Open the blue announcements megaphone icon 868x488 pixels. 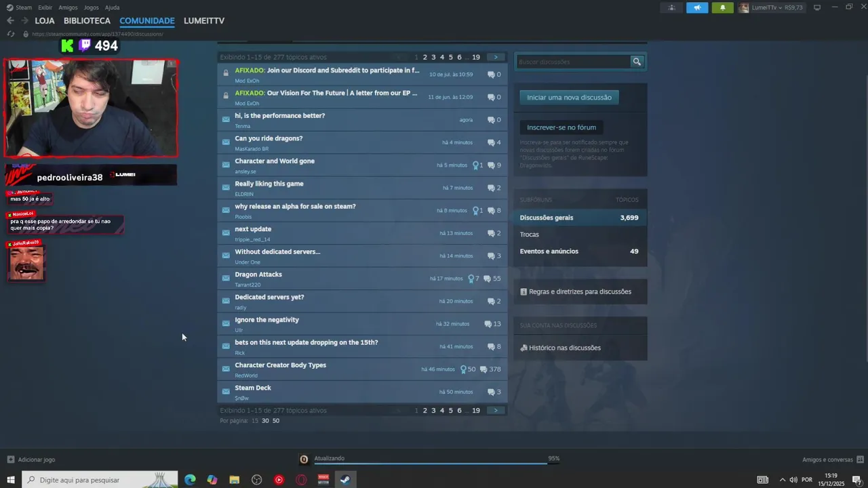(x=697, y=7)
